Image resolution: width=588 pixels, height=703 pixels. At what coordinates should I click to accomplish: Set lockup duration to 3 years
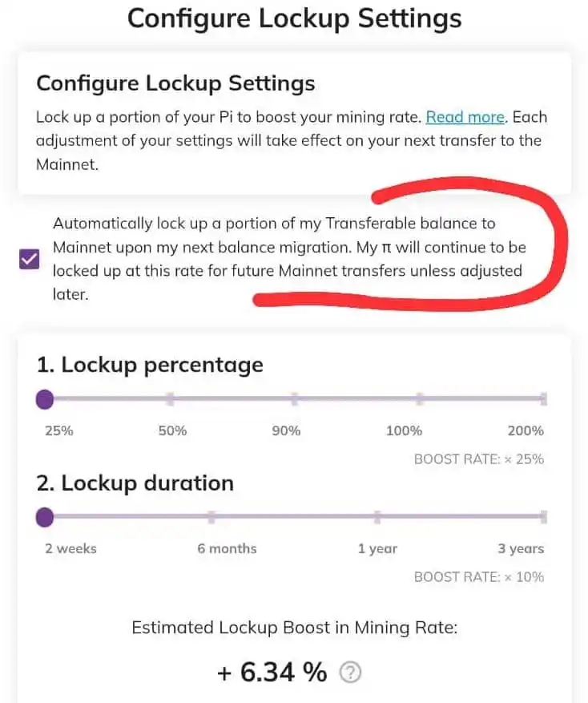click(x=544, y=517)
